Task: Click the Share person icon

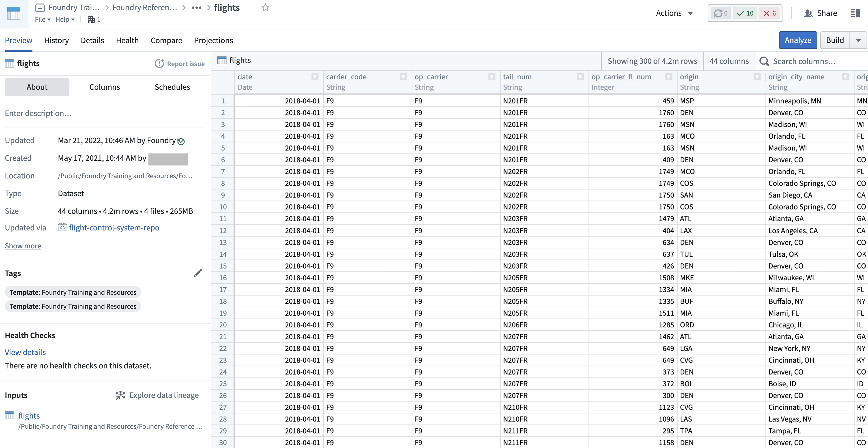Action: coord(808,13)
